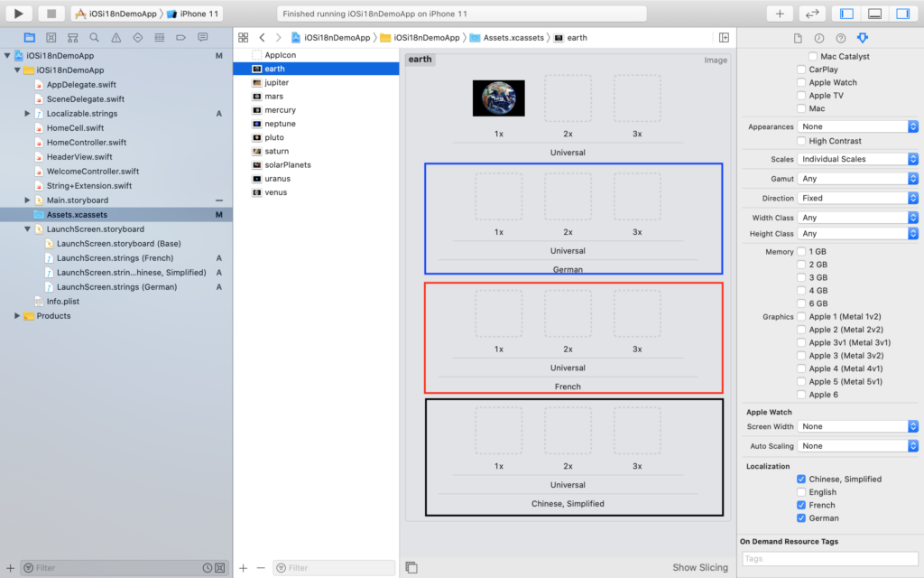The image size is (924, 578).
Task: Expand Localizable.strings group
Action: point(27,113)
